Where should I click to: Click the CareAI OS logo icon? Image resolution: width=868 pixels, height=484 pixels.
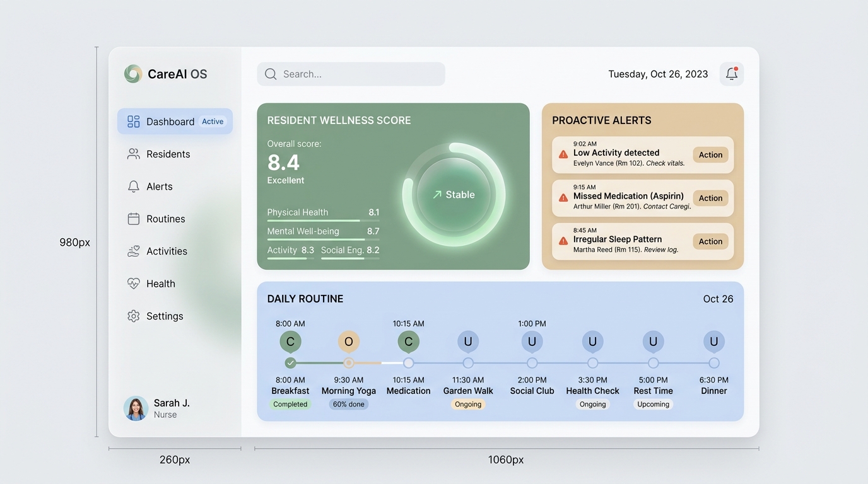(x=133, y=74)
